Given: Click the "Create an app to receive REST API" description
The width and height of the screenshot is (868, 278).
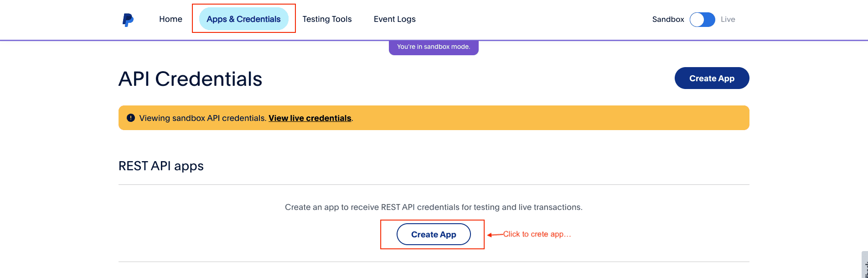Looking at the screenshot, I should (433, 207).
